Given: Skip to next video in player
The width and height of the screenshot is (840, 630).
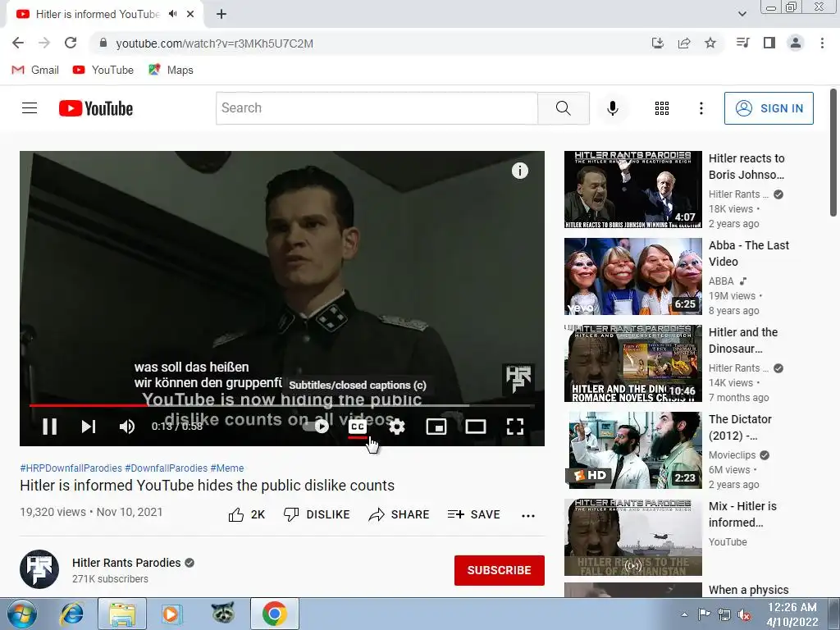Looking at the screenshot, I should [89, 427].
